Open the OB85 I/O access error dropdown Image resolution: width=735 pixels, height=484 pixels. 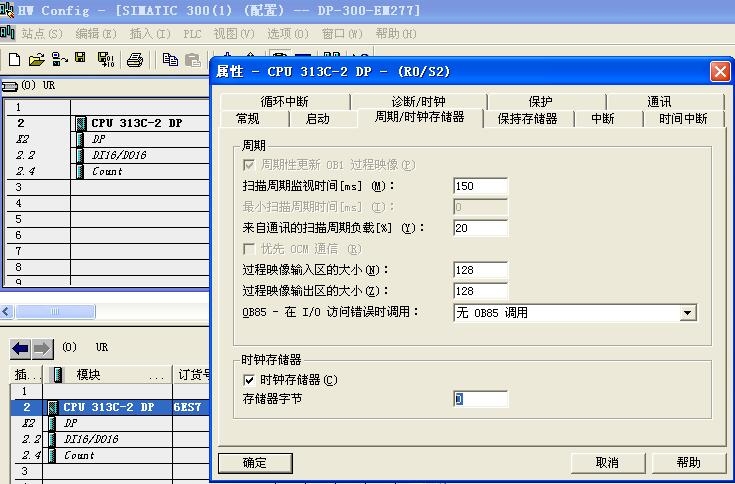(x=687, y=313)
